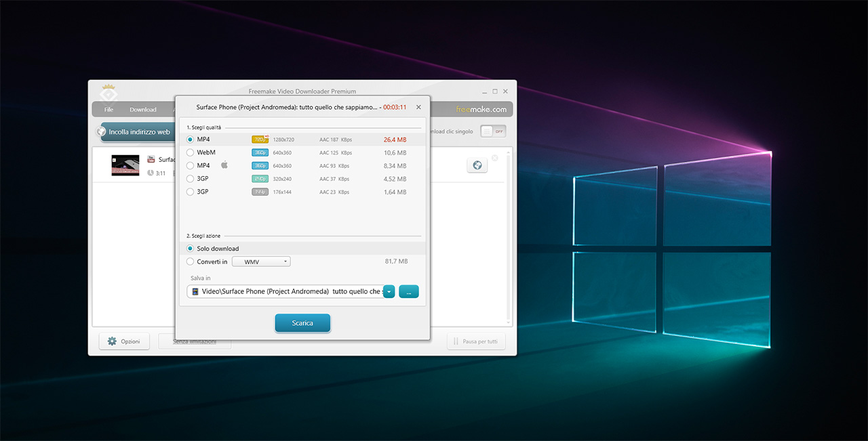Click the AAC 187 KBps audio text

(336, 140)
